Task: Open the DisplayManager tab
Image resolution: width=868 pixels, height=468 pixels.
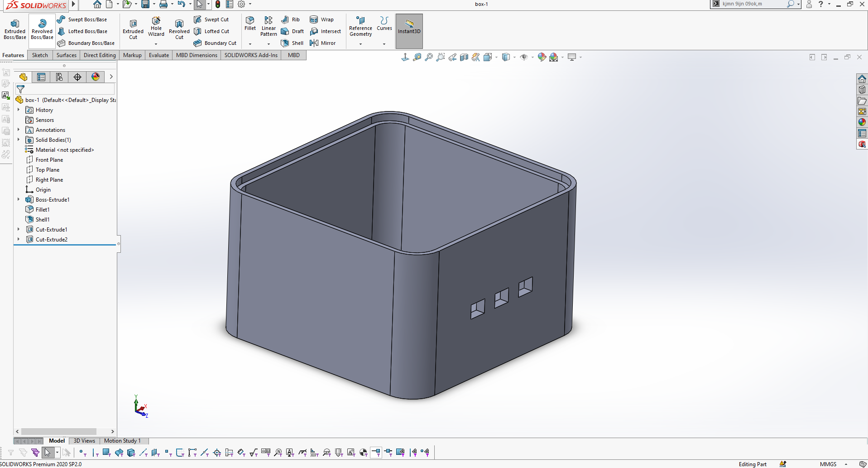Action: pyautogui.click(x=96, y=77)
